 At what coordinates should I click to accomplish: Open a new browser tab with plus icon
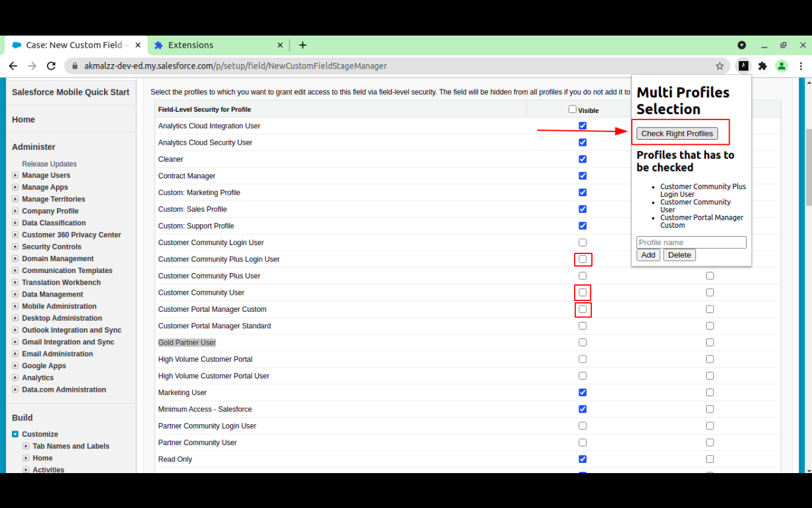pyautogui.click(x=303, y=45)
